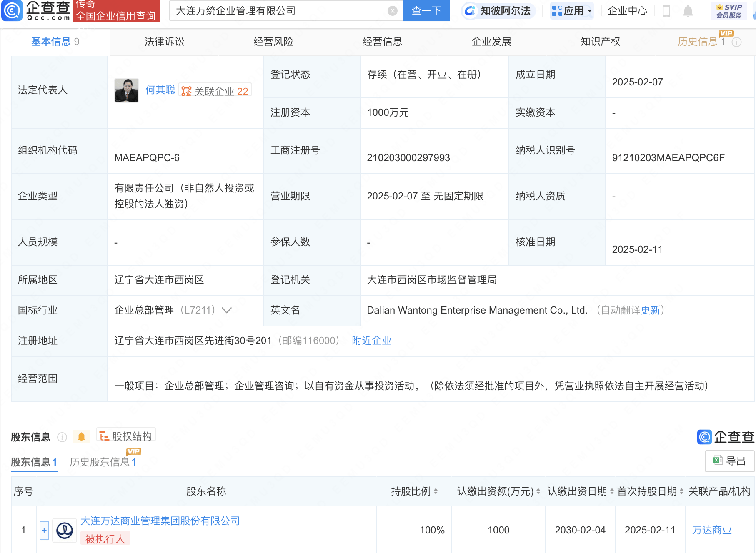Open the mobile app phone icon
Viewport: 756px width, 553px height.
click(666, 11)
